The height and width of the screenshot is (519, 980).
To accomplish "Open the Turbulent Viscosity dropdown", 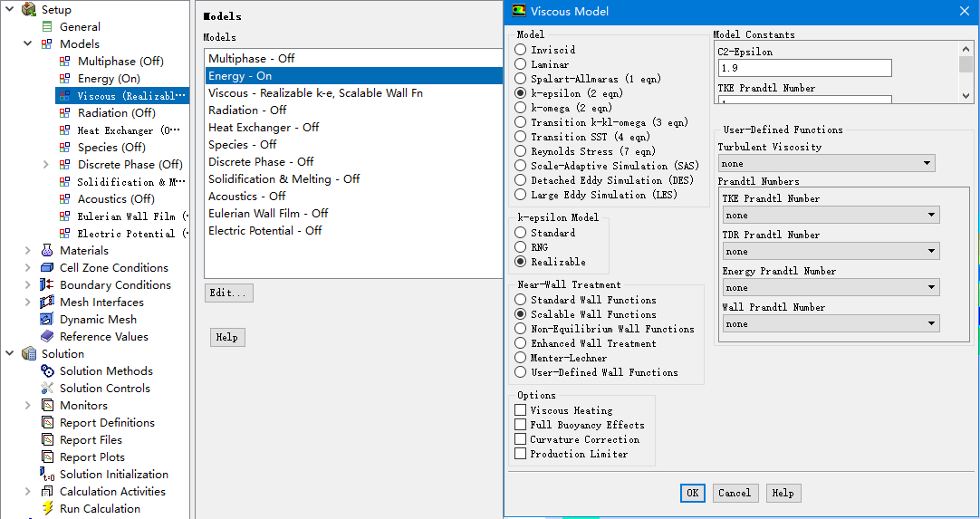I will [826, 164].
